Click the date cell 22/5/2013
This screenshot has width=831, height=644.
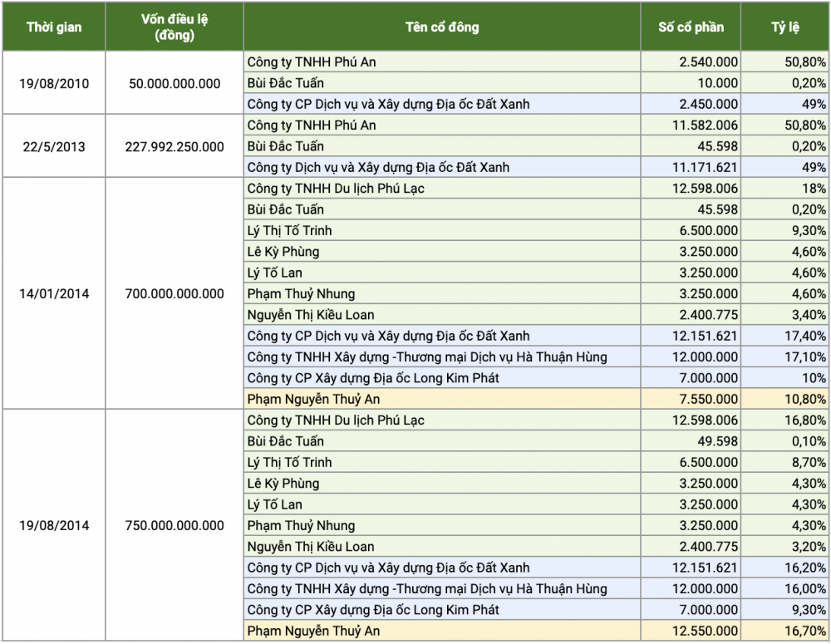[54, 146]
